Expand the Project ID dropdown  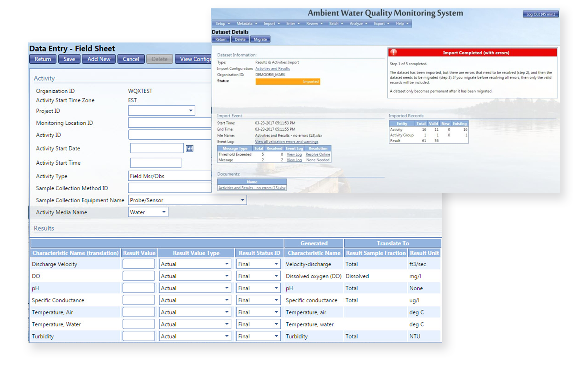tap(190, 111)
